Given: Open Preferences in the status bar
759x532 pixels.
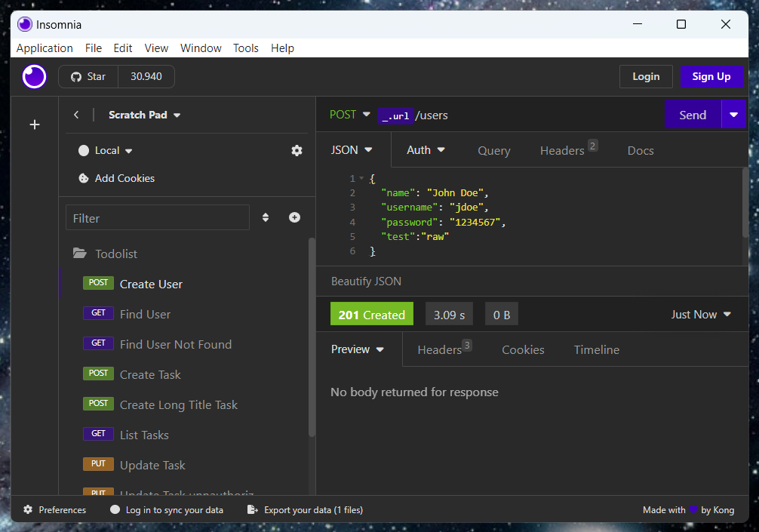Looking at the screenshot, I should pos(54,509).
